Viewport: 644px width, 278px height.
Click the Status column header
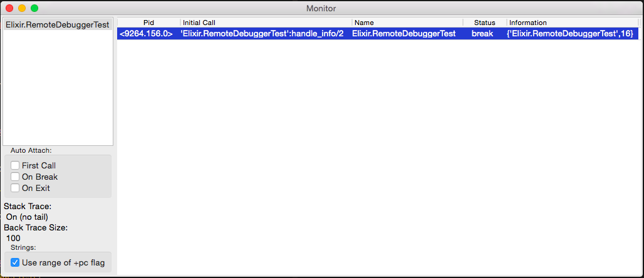click(x=484, y=23)
